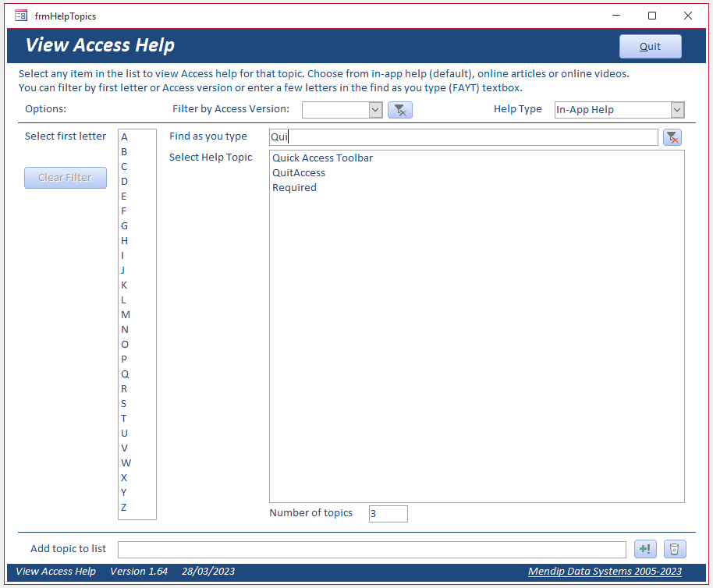Click the frmHelpTopics form icon in title bar
The image size is (713, 588).
(x=21, y=16)
